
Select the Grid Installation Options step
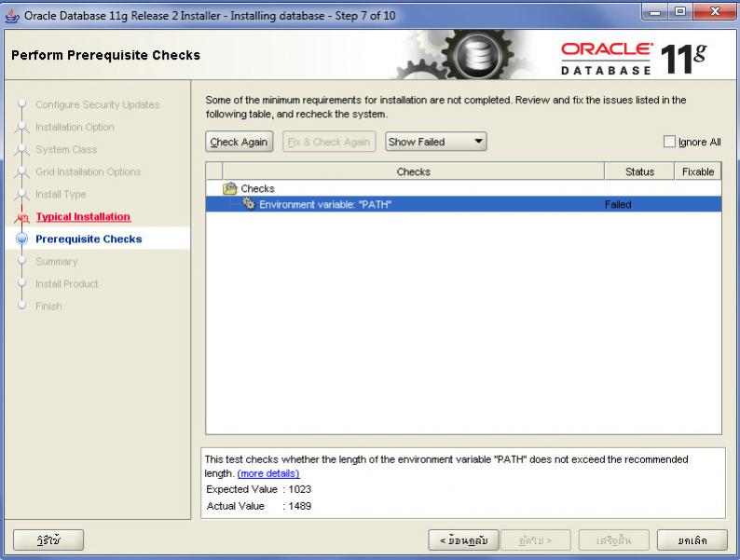coord(89,171)
